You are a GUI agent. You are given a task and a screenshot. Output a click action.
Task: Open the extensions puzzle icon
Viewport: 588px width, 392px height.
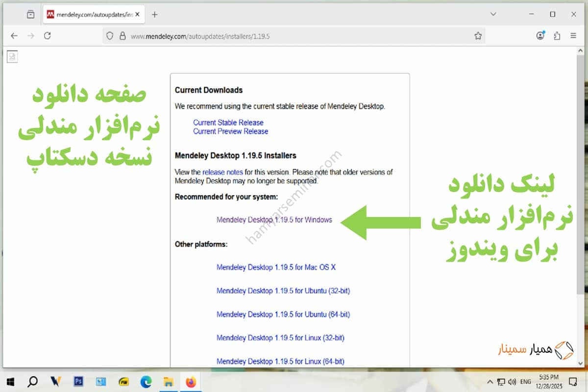pyautogui.click(x=557, y=36)
